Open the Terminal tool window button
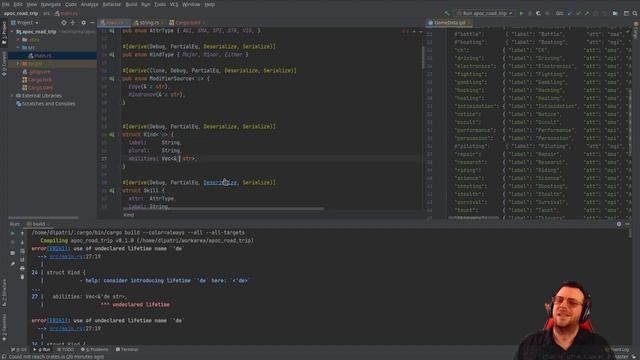 (127, 349)
